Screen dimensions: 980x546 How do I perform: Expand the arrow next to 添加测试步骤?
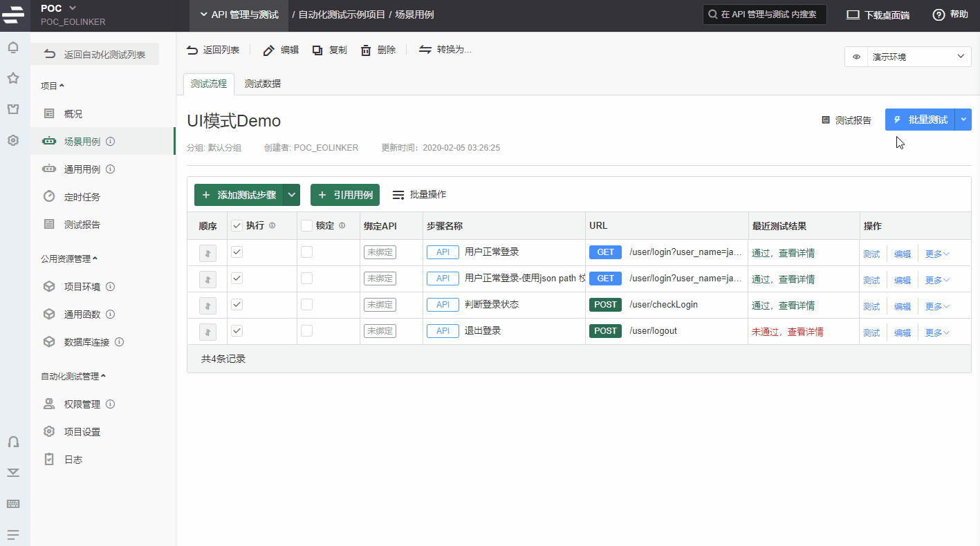(x=292, y=195)
